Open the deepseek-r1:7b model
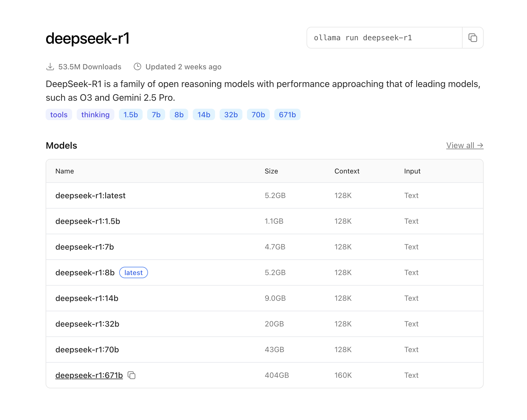Screen dimensions: 527x420 coord(85,247)
